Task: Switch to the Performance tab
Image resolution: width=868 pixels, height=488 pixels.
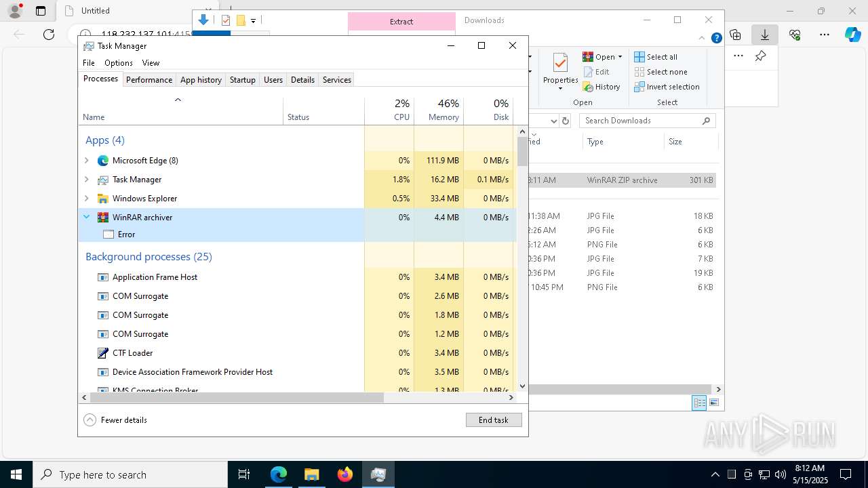Action: (149, 80)
